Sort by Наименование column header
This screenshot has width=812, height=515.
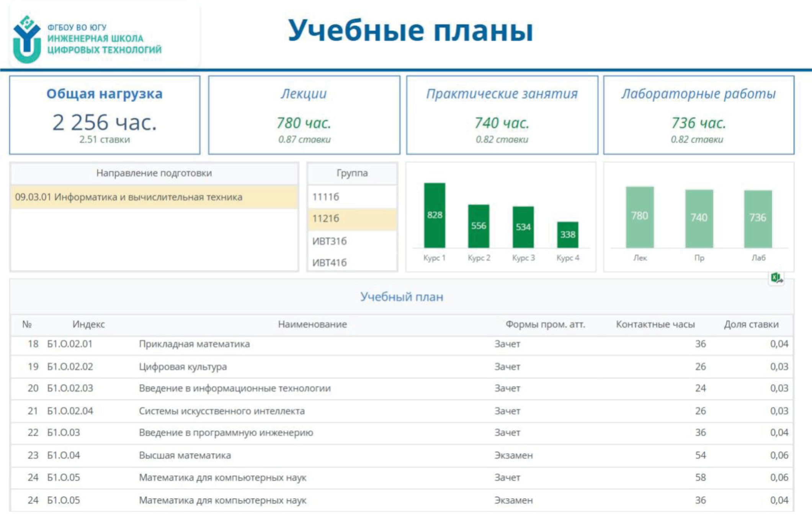click(312, 324)
